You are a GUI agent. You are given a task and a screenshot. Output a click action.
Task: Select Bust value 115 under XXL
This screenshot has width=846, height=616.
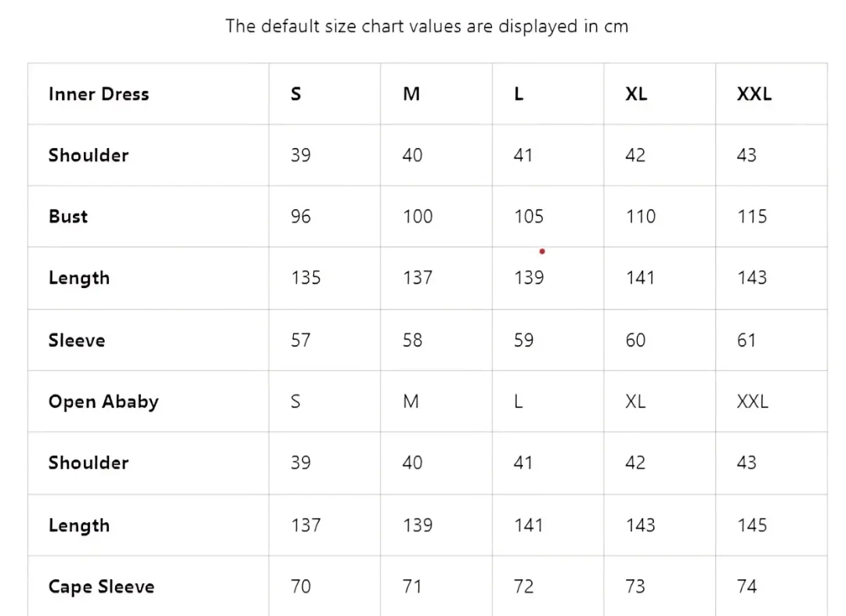point(752,216)
